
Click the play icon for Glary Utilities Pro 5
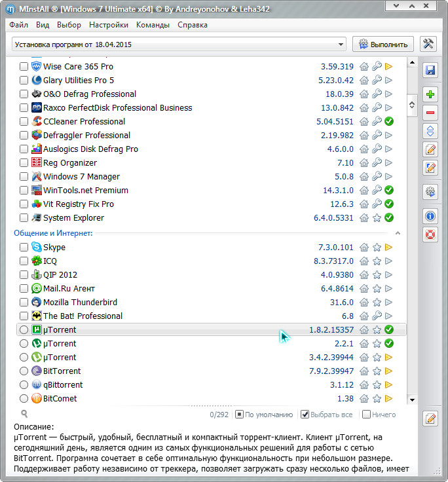point(388,81)
